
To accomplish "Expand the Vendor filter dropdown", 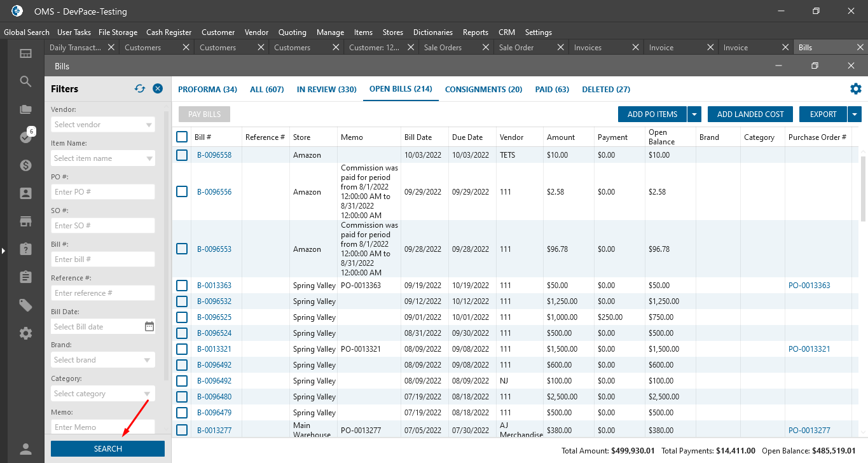I will coord(149,125).
